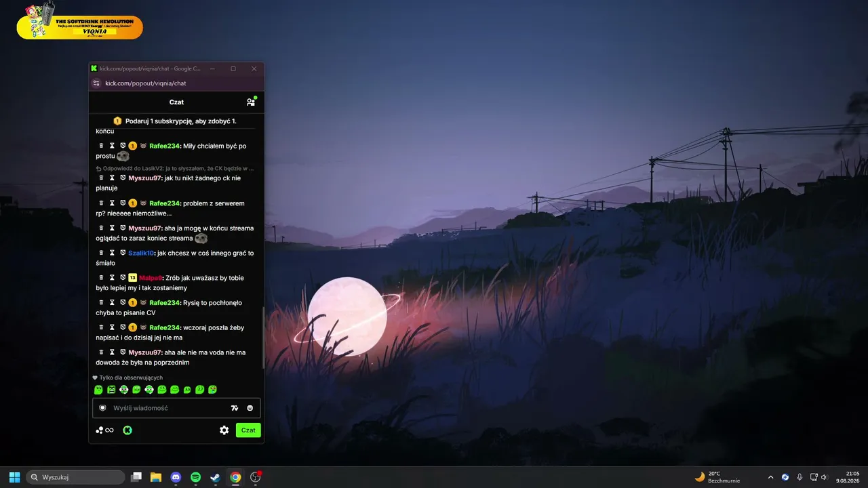Open Szalik10's user profile
Image resolution: width=868 pixels, height=488 pixels.
tap(141, 253)
